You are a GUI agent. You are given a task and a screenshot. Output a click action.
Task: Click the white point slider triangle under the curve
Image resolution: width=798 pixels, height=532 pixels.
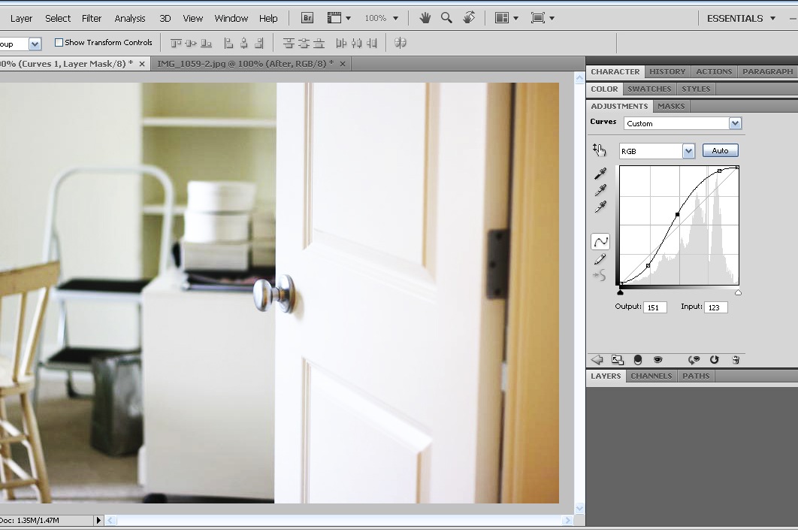738,292
